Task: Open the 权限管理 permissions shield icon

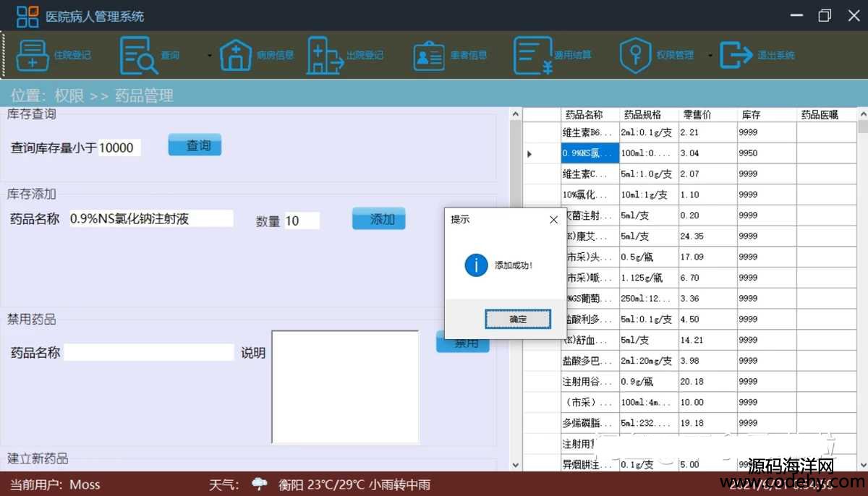Action: pos(635,56)
